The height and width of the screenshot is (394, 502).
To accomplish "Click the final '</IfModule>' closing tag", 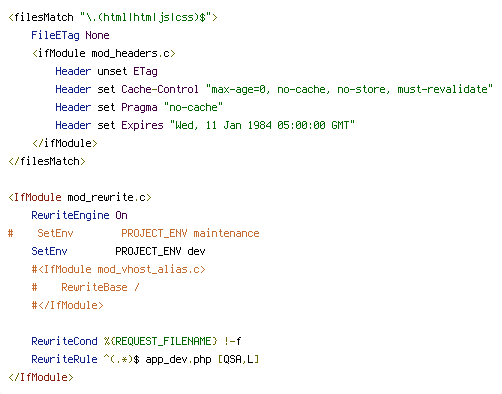I will tap(41, 377).
